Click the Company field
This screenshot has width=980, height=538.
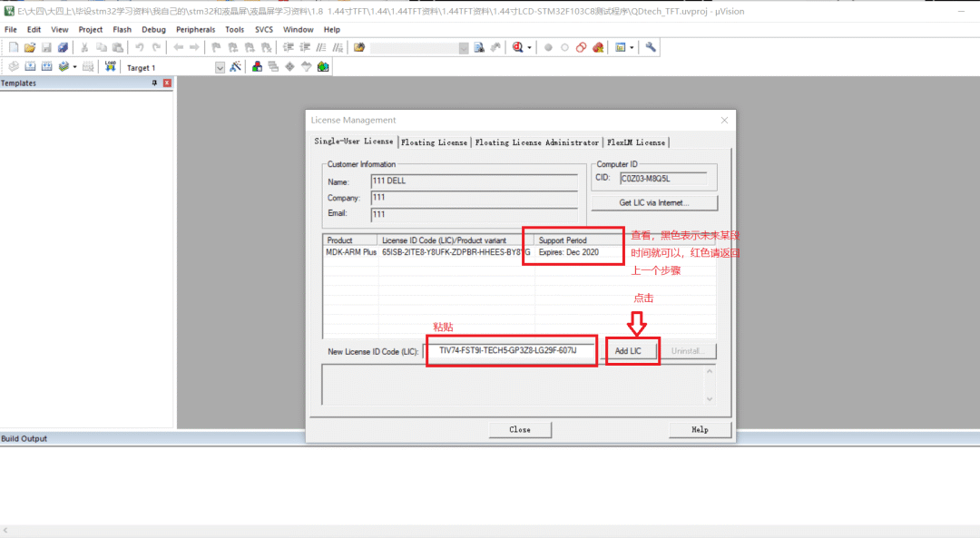[x=474, y=198]
